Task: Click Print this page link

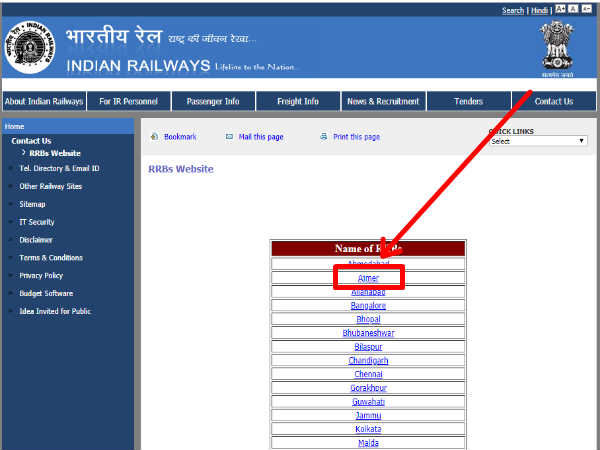Action: (x=357, y=137)
